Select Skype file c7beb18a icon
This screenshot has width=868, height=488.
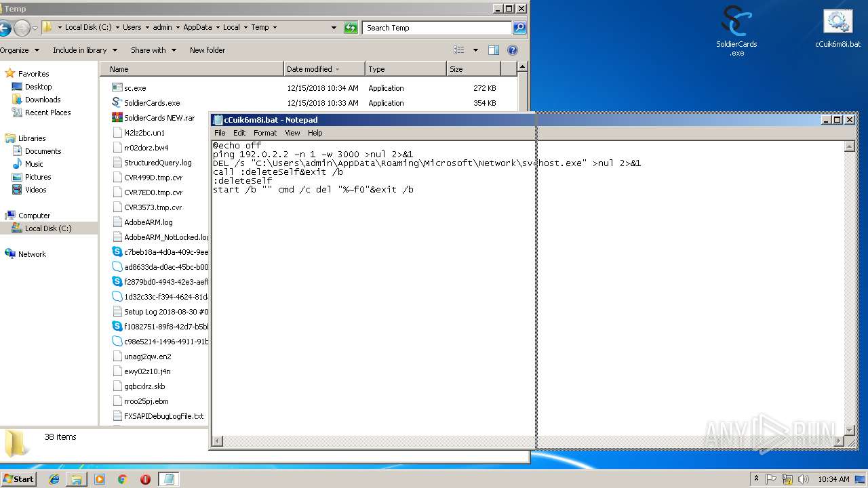(x=117, y=252)
